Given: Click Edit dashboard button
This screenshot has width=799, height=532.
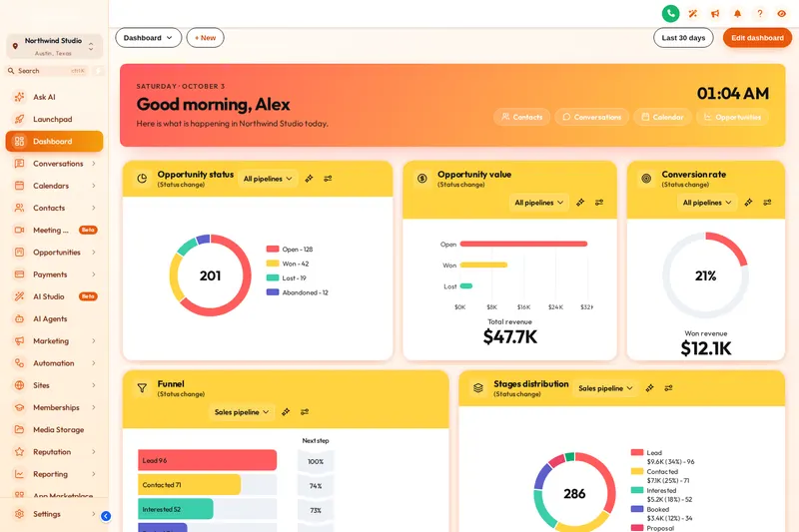Looking at the screenshot, I should pos(757,38).
